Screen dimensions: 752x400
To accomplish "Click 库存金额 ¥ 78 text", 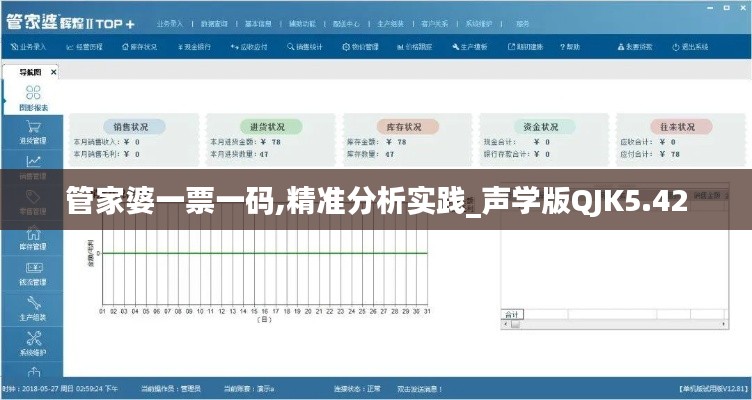I will point(377,142).
